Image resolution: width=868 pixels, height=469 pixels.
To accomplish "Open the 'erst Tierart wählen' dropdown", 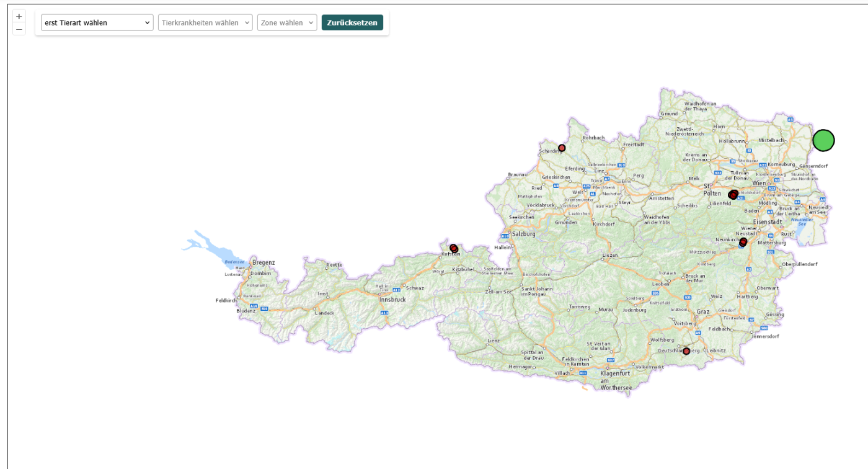I will tap(97, 23).
